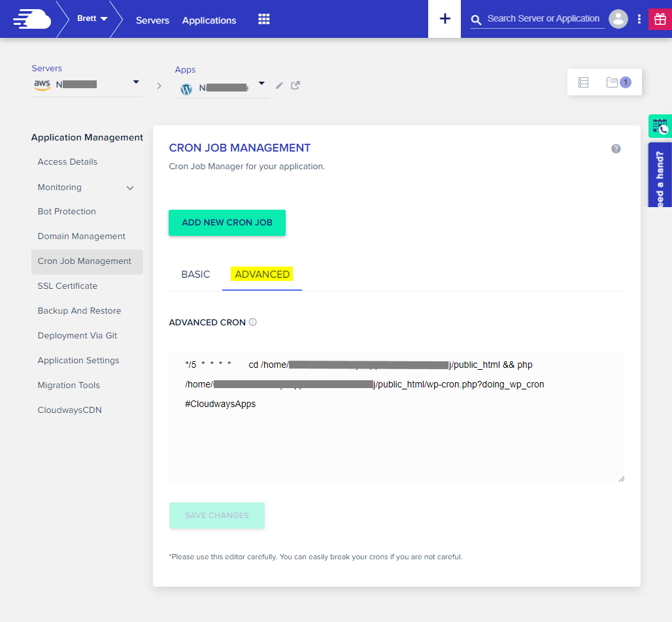
Task: Open Access Details in sidebar
Action: click(x=67, y=161)
